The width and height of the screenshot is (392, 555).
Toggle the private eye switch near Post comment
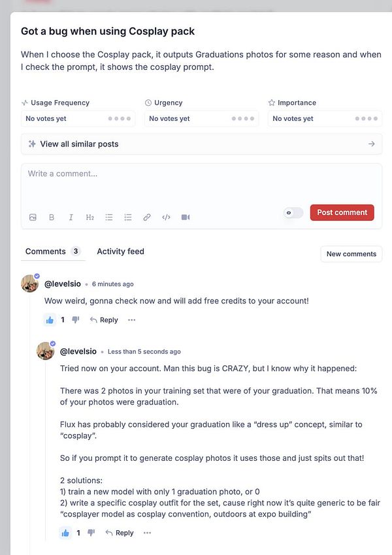pos(292,212)
